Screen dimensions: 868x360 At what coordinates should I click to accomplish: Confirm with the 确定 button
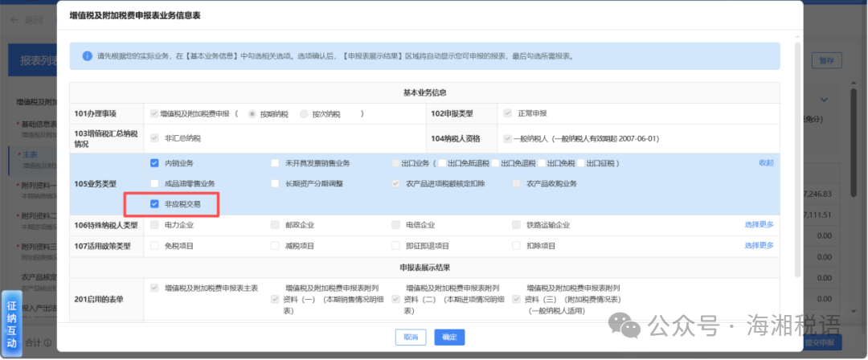pyautogui.click(x=449, y=337)
